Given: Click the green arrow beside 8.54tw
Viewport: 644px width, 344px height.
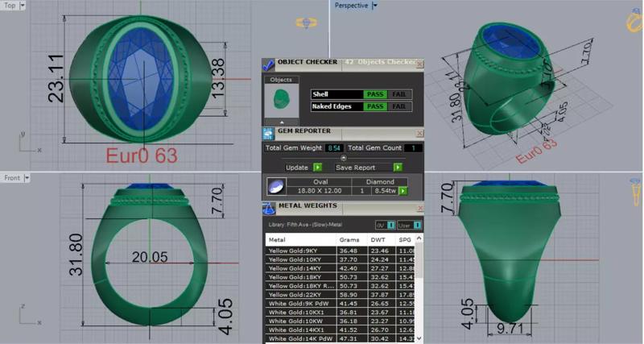Looking at the screenshot, I should 403,191.
